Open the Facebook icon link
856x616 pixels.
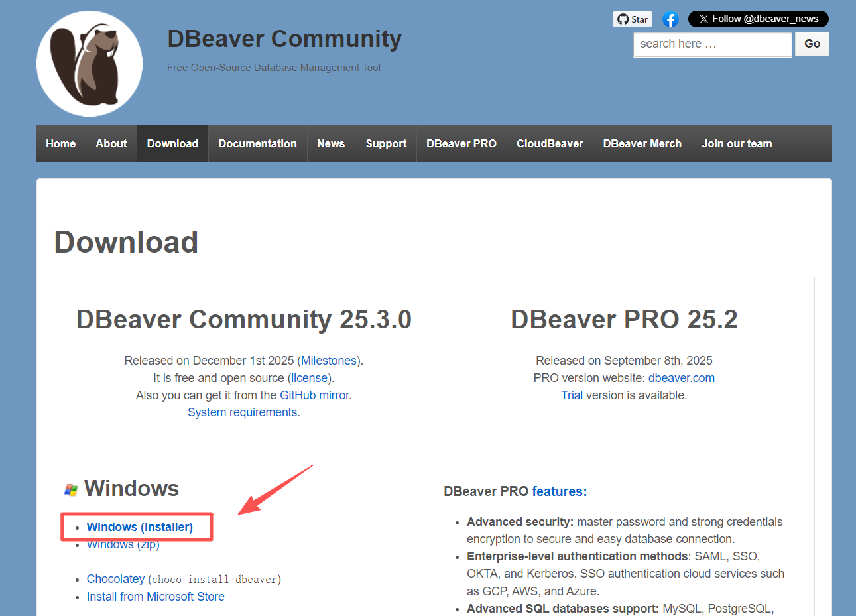click(x=670, y=19)
